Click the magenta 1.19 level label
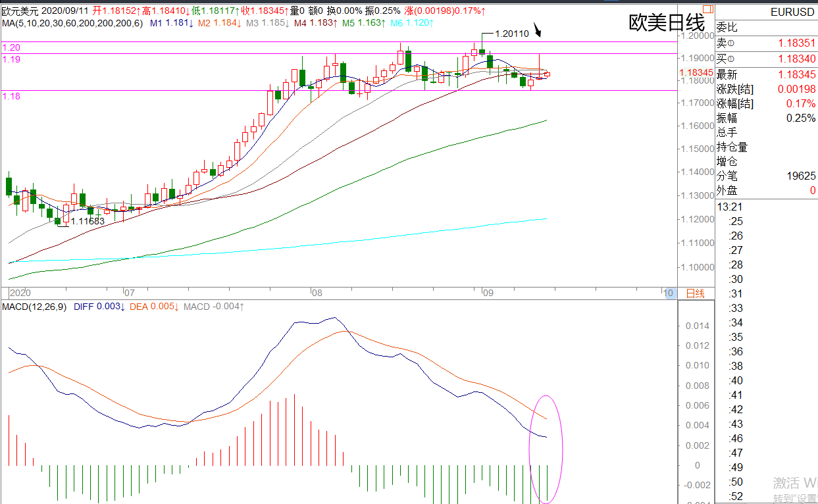This screenshot has height=504, width=818. click(x=11, y=59)
